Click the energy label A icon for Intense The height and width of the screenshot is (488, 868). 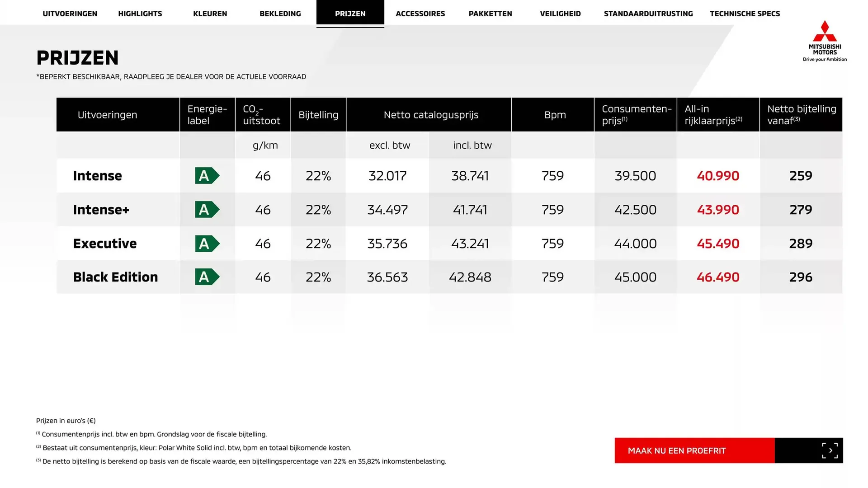pyautogui.click(x=207, y=176)
